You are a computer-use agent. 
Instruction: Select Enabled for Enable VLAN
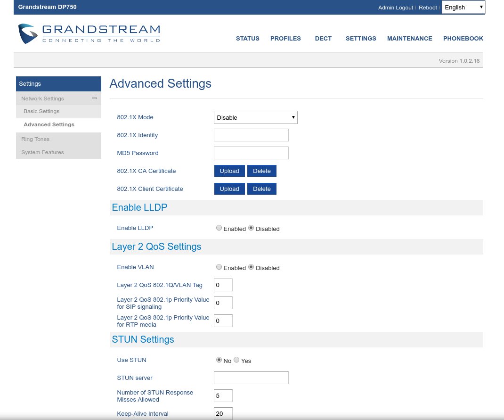coord(219,267)
